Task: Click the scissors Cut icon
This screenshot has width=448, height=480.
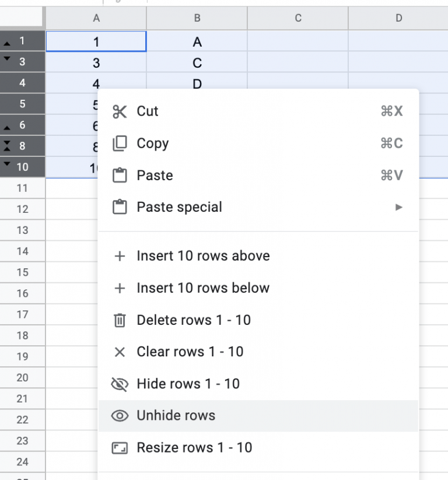Action: 120,111
